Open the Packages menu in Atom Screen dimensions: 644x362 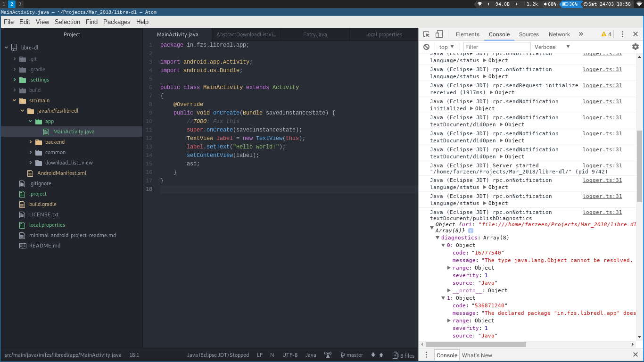[116, 22]
